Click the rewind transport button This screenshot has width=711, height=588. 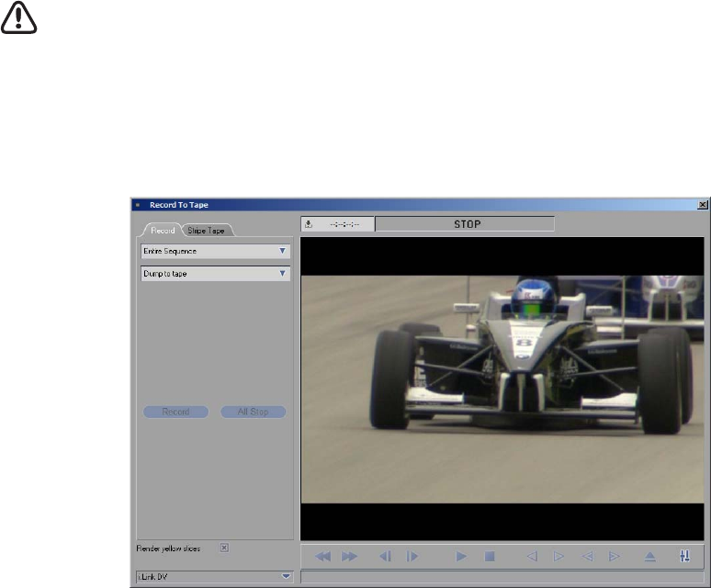point(322,556)
